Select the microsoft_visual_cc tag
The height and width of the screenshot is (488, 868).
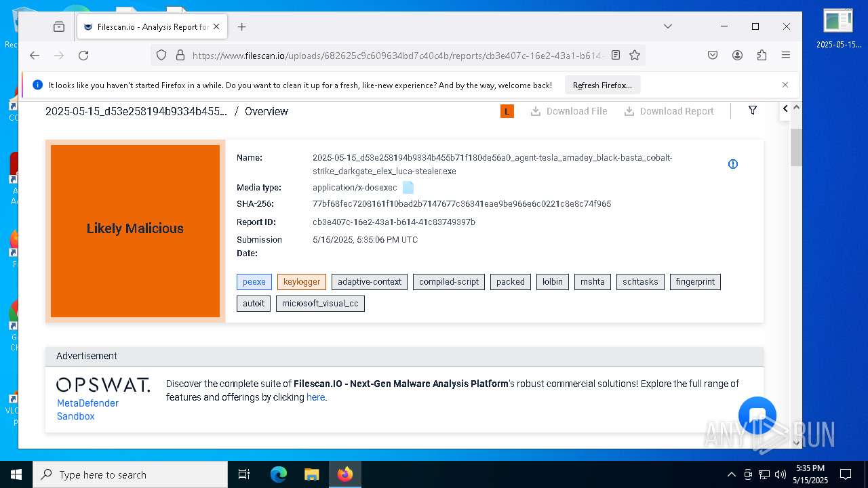tap(320, 304)
